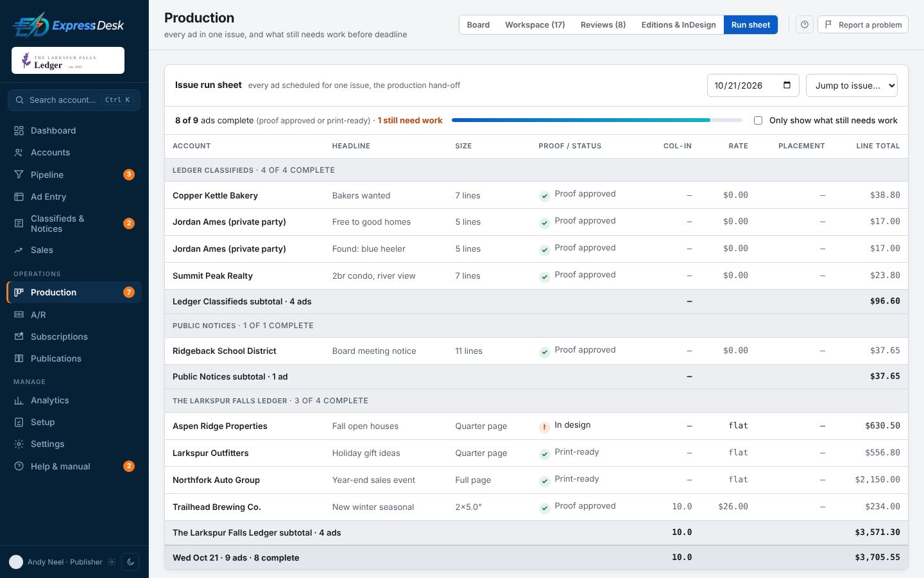Open the Editions & InDesign tab
924x578 pixels.
click(678, 24)
